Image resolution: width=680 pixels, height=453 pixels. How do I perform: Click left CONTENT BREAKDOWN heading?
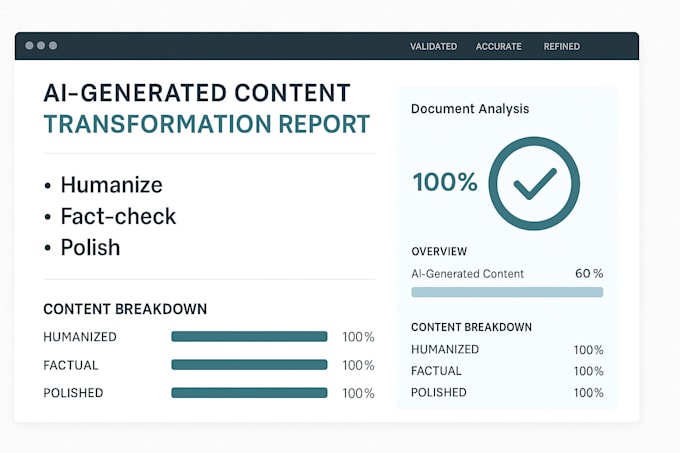(x=125, y=309)
